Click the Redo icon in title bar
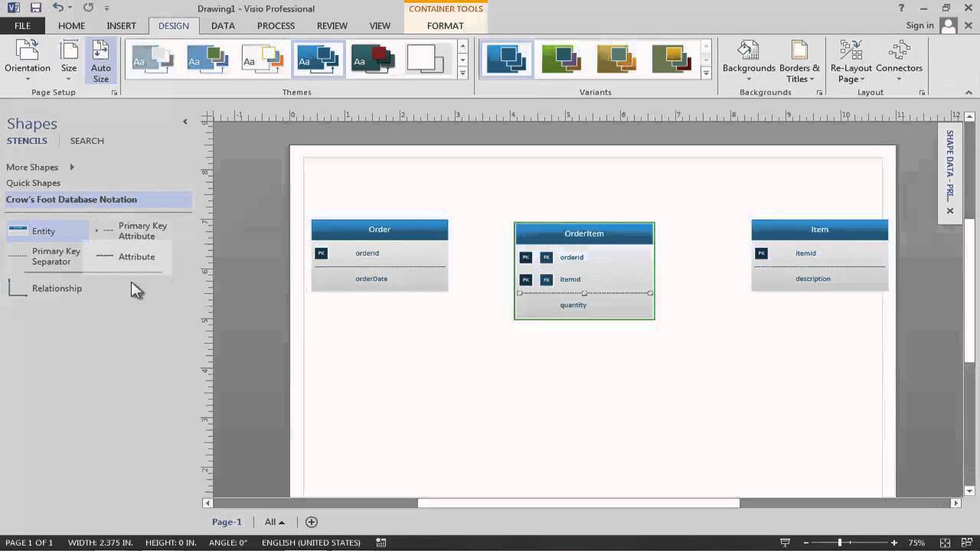This screenshot has width=980, height=551. click(x=88, y=8)
